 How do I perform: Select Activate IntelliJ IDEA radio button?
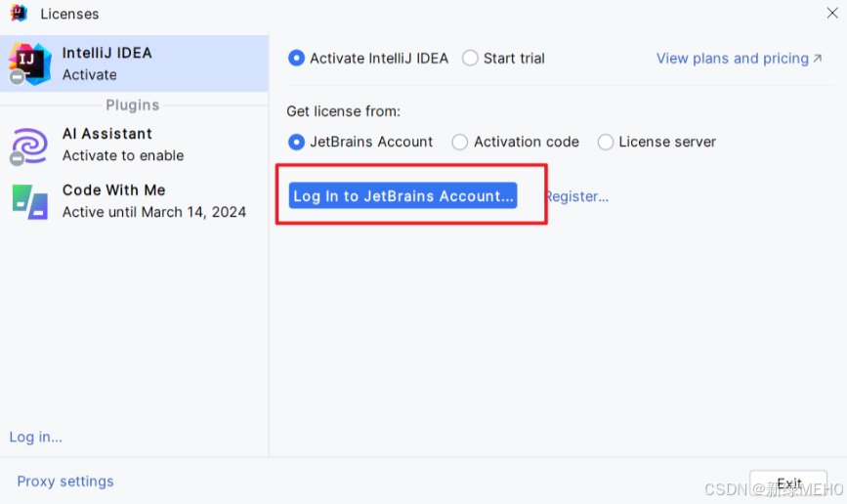point(296,58)
